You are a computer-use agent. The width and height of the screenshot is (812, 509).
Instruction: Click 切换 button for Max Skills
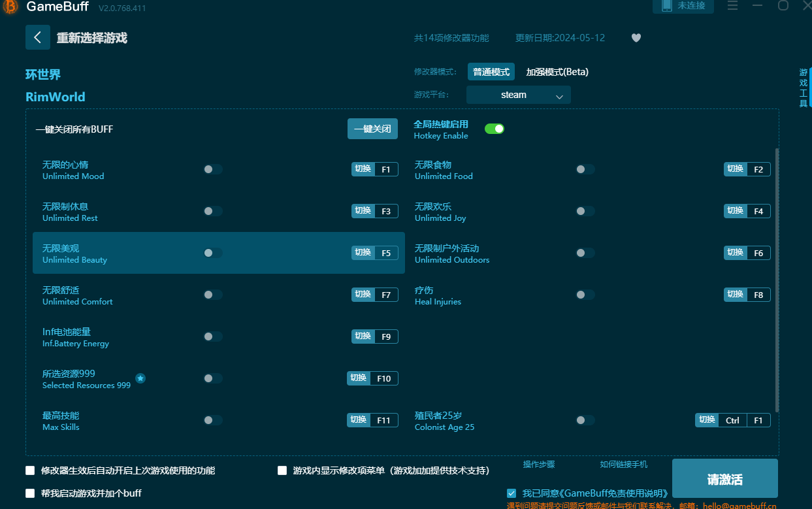click(x=358, y=420)
